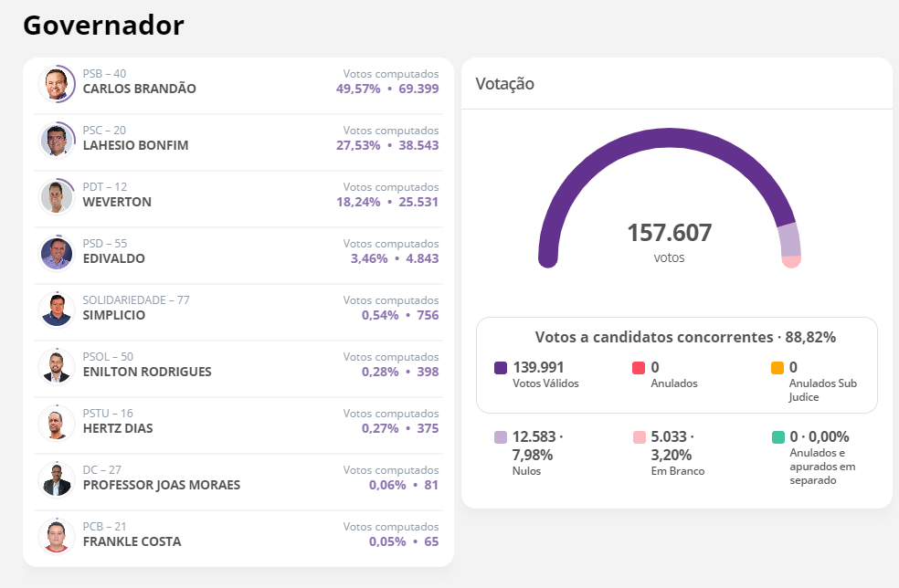Click the red Anulados color swatch
This screenshot has height=588, width=899.
[x=639, y=368]
